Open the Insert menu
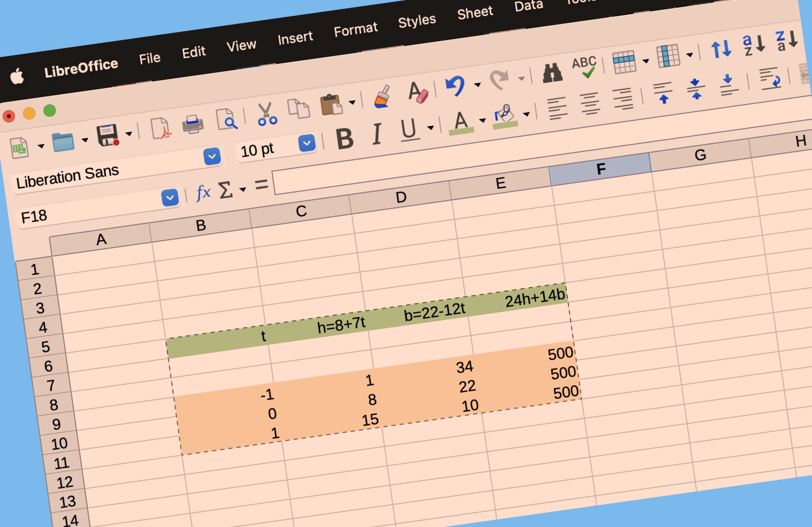812x527 pixels. 295,38
